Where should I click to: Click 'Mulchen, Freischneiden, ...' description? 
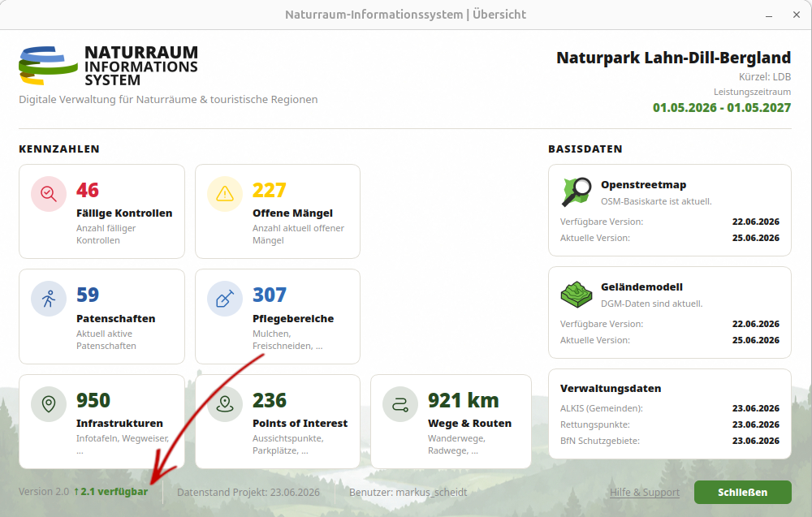(287, 340)
